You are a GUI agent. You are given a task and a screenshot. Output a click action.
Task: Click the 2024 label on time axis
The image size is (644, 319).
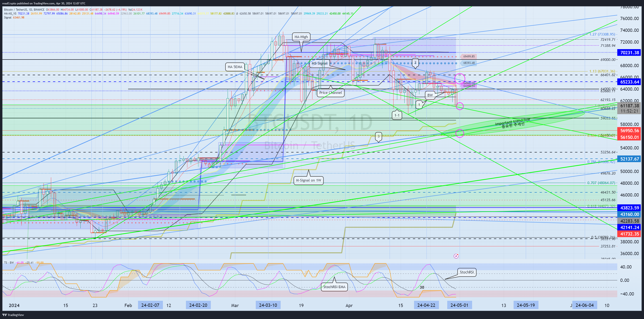[14, 305]
